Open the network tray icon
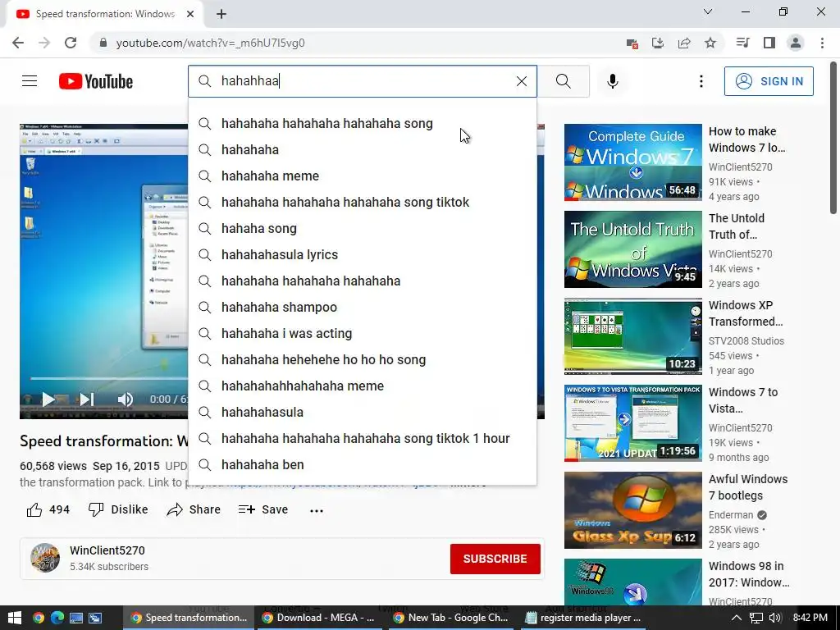The width and height of the screenshot is (840, 630). (x=756, y=618)
